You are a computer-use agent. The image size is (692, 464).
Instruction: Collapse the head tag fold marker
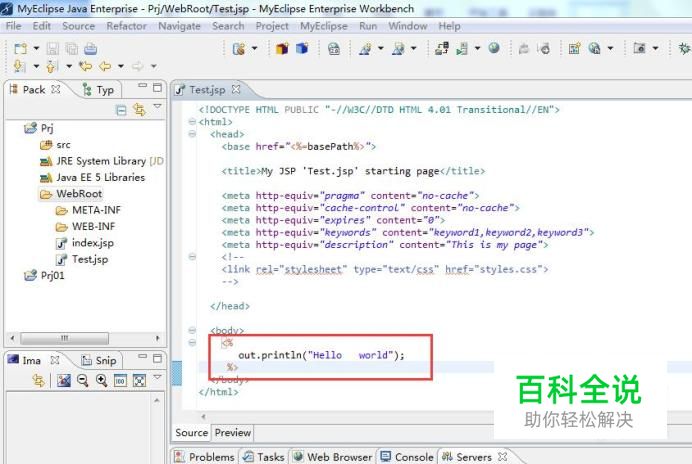[x=192, y=134]
